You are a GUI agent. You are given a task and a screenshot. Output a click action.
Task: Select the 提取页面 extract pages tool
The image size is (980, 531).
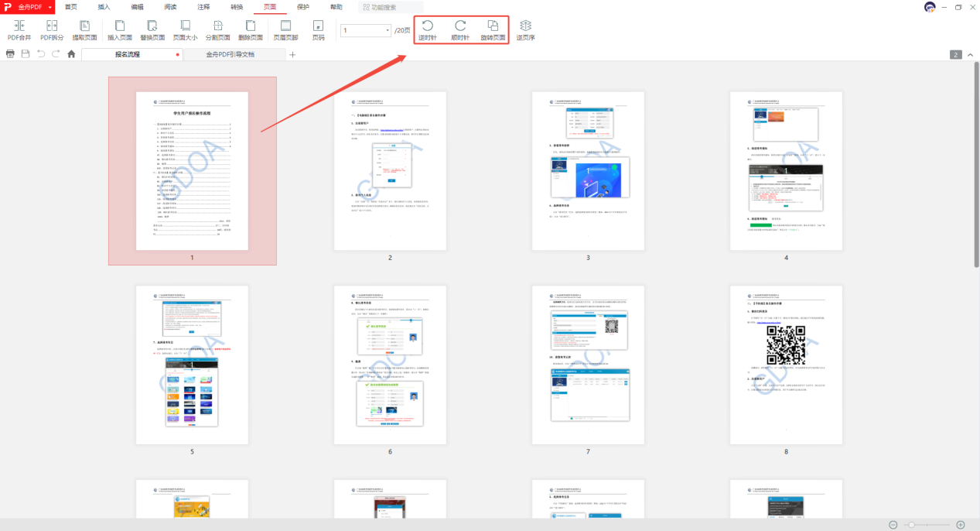[x=84, y=30]
